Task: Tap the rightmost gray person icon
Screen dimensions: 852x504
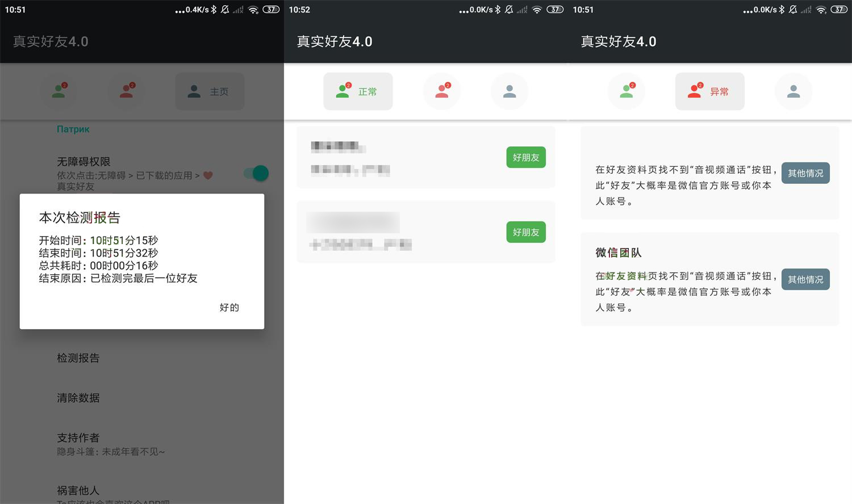Action: point(793,91)
